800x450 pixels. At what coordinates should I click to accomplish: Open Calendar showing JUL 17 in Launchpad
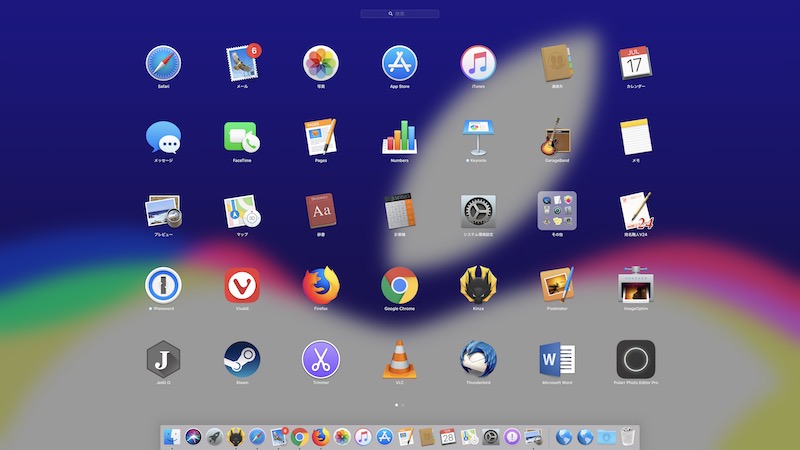tap(635, 63)
